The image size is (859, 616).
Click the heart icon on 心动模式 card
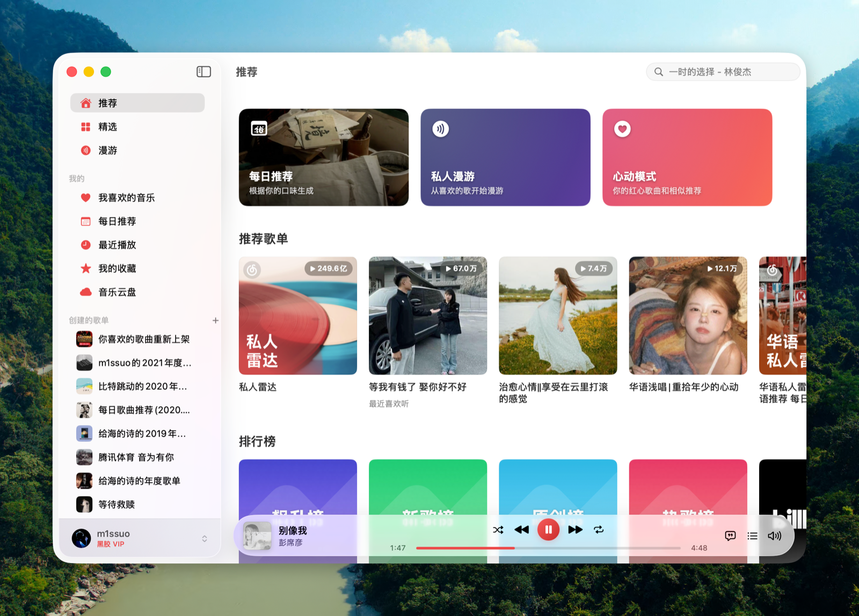coord(622,129)
